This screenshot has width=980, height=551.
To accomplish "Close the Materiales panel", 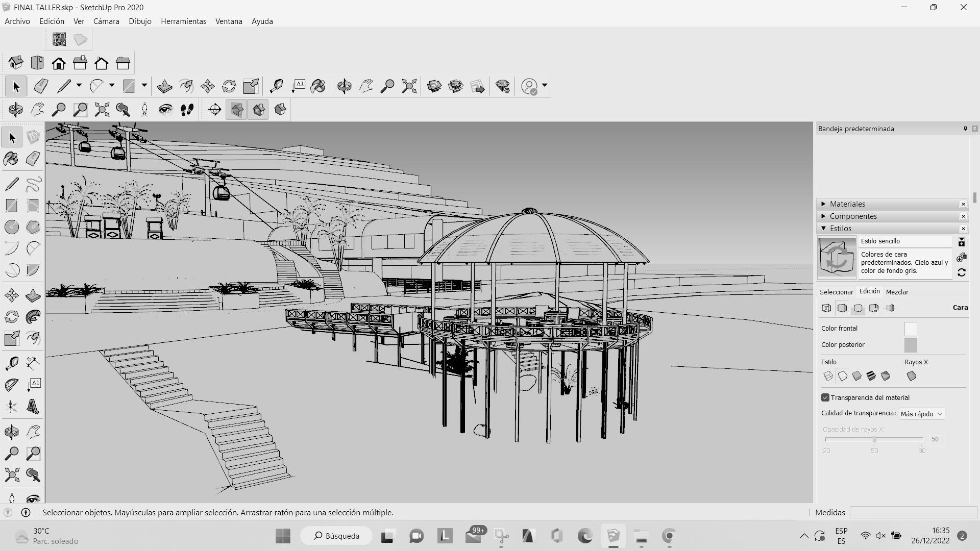I will click(963, 204).
